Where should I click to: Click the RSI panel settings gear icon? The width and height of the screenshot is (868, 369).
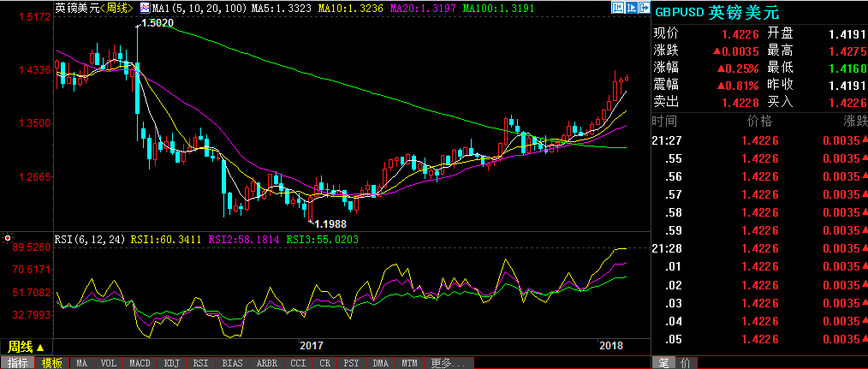tap(8, 238)
